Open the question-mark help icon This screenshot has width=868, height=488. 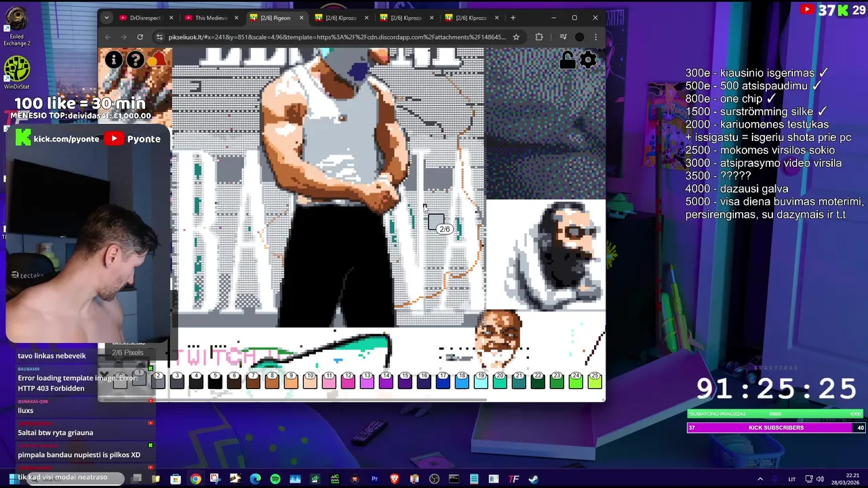136,60
